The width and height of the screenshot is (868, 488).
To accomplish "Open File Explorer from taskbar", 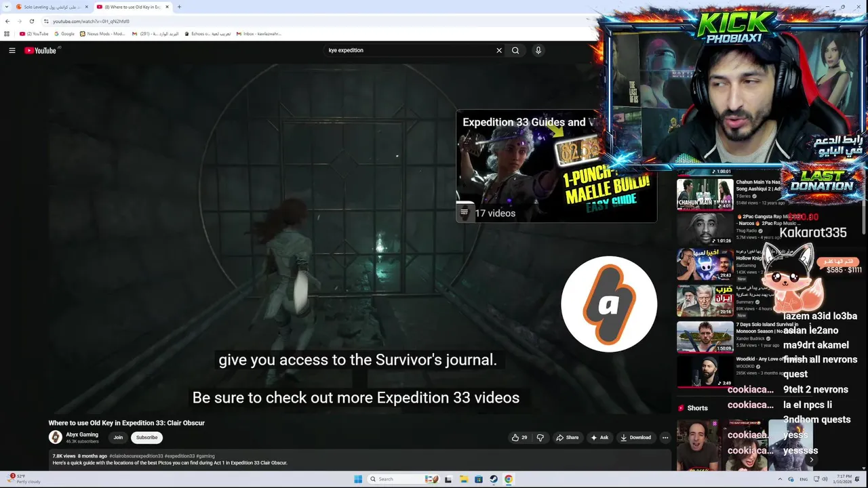I will pos(464,479).
